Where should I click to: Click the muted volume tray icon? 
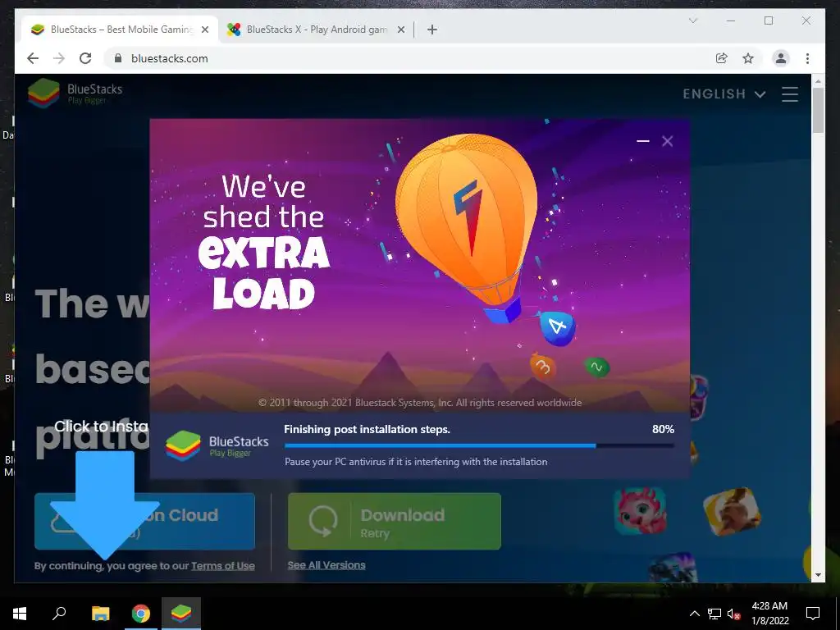[734, 614]
